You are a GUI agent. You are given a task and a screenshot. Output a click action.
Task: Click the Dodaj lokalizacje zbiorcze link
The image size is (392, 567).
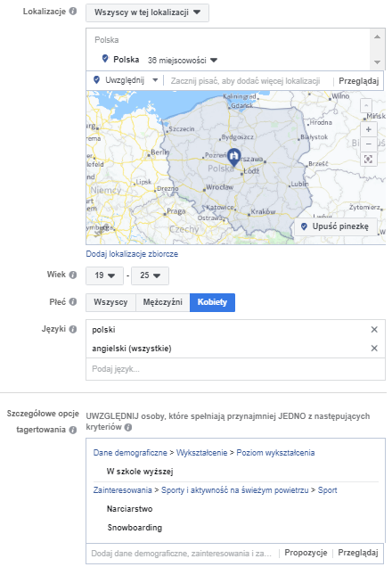132,254
